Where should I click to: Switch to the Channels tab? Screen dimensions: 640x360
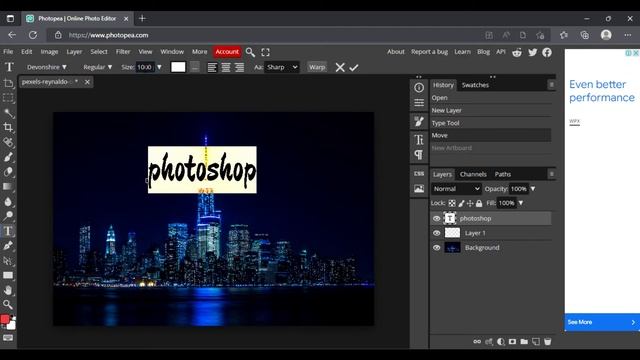point(473,174)
